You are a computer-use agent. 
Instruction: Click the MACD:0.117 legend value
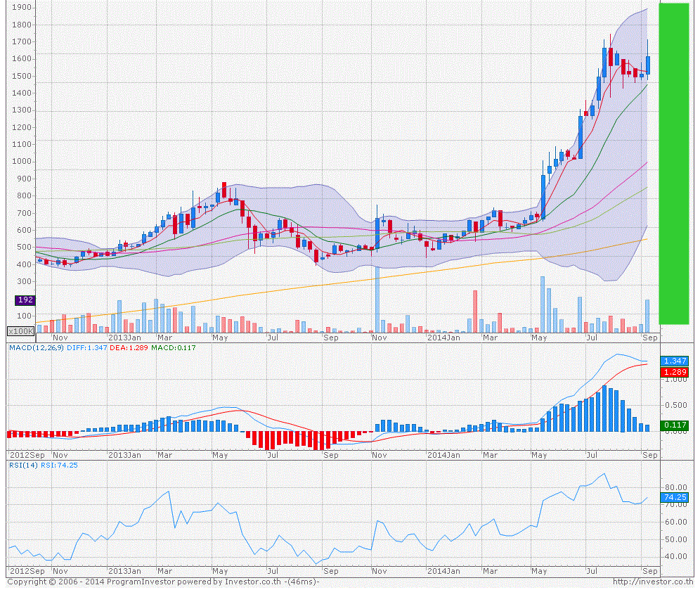point(173,347)
